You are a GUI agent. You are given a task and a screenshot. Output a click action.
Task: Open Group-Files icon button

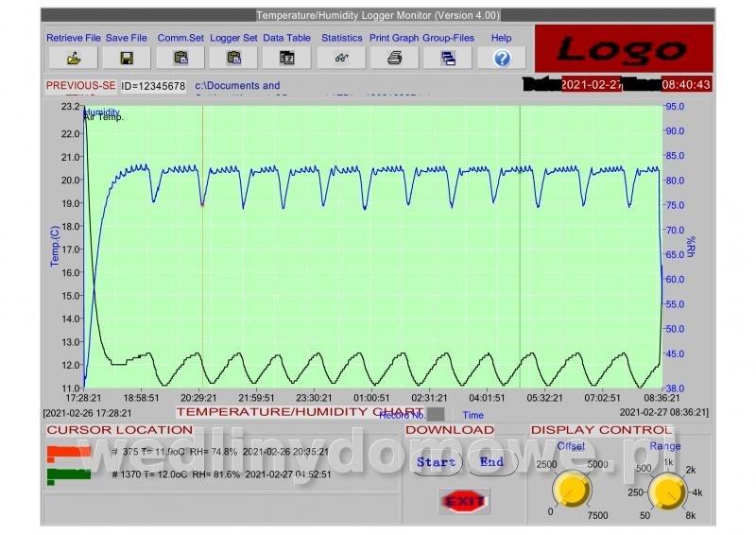448,59
